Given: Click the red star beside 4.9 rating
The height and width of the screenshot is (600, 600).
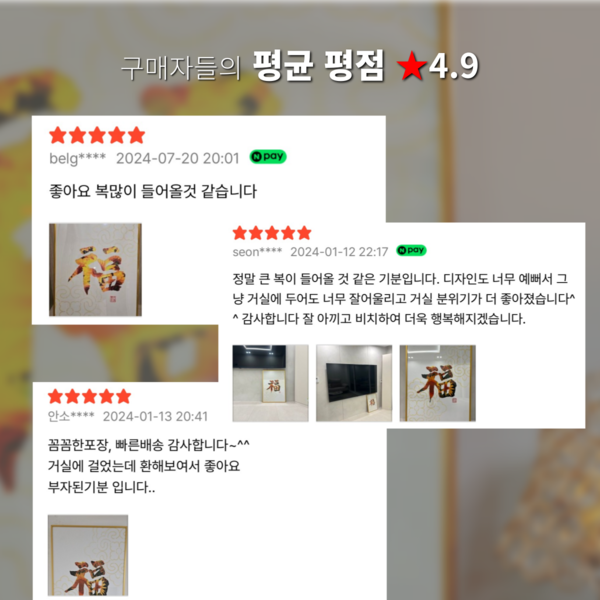Looking at the screenshot, I should point(412,65).
